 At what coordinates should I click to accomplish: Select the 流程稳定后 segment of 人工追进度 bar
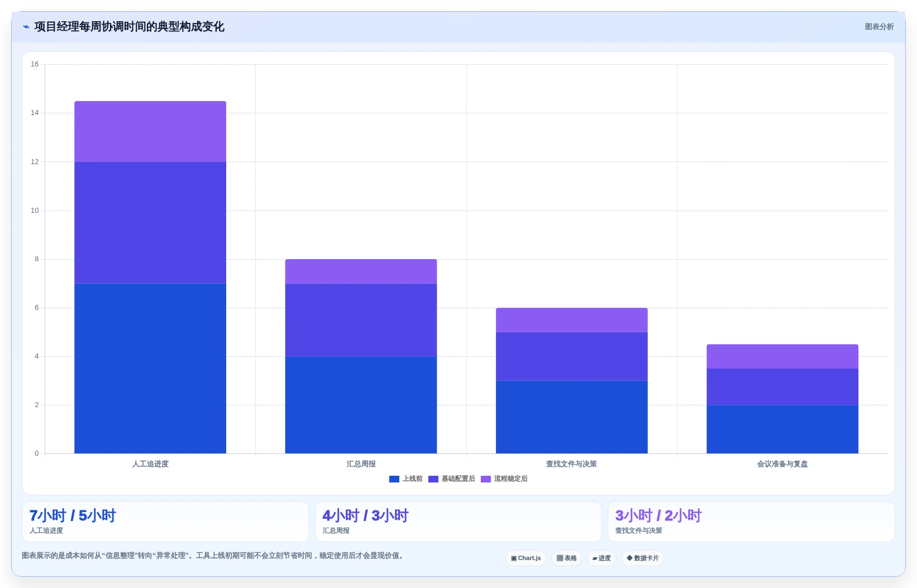[x=150, y=132]
